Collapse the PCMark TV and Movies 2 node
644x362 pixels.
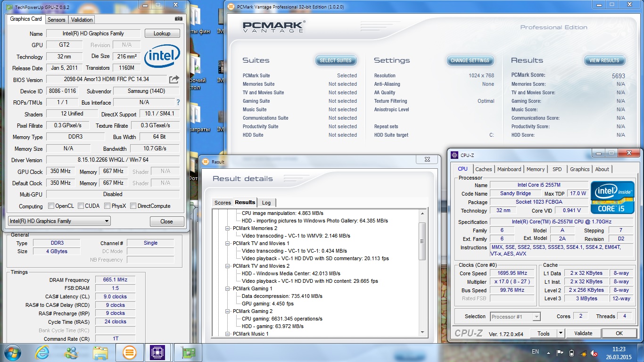click(228, 266)
